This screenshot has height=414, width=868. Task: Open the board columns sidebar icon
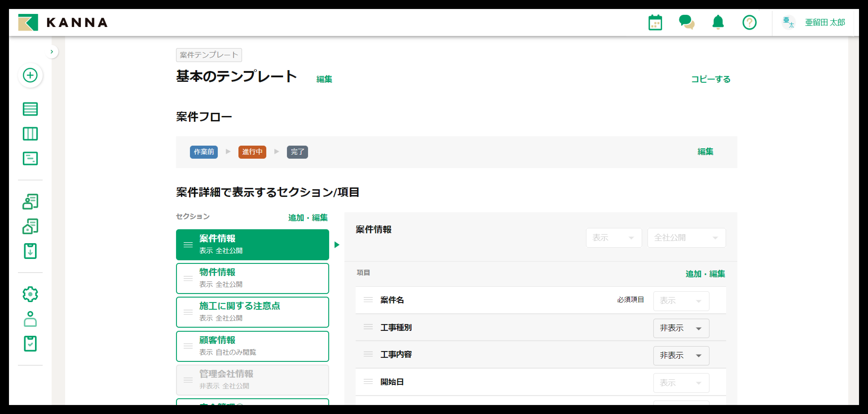30,134
